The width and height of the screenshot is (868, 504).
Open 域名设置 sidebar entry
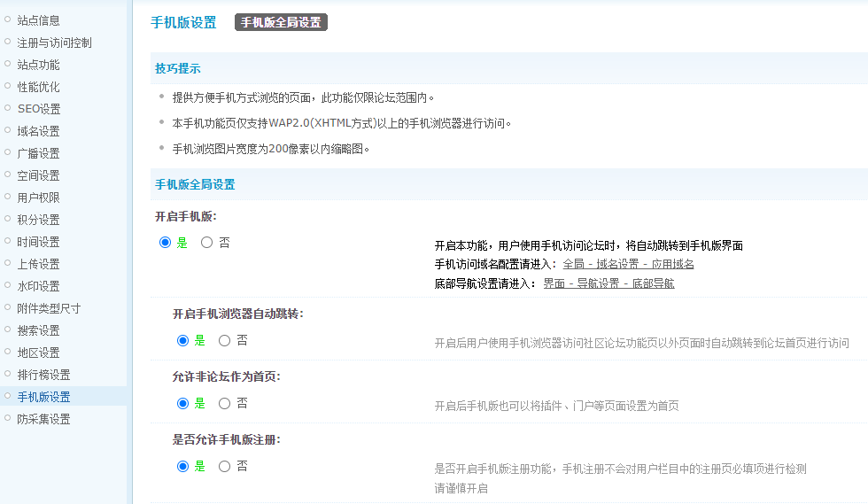point(38,131)
